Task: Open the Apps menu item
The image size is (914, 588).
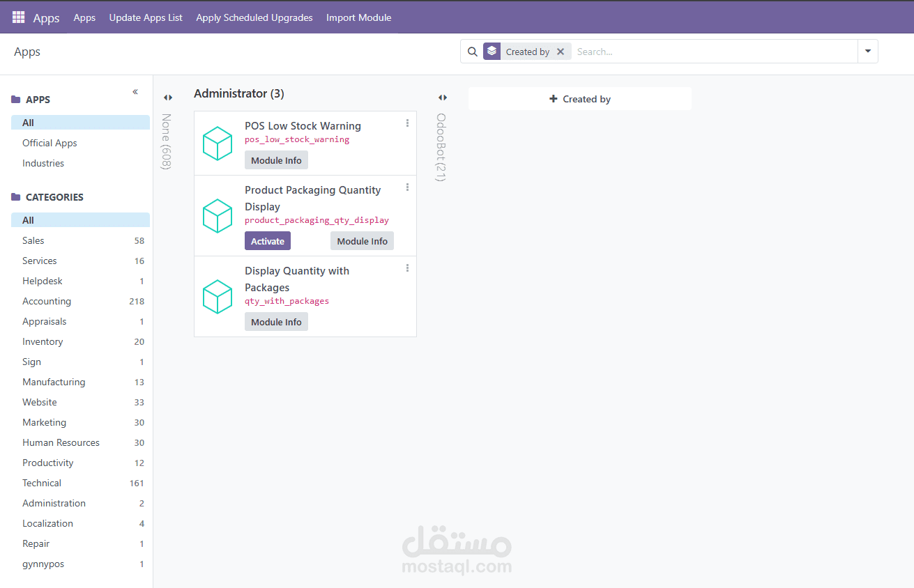Action: coord(84,17)
